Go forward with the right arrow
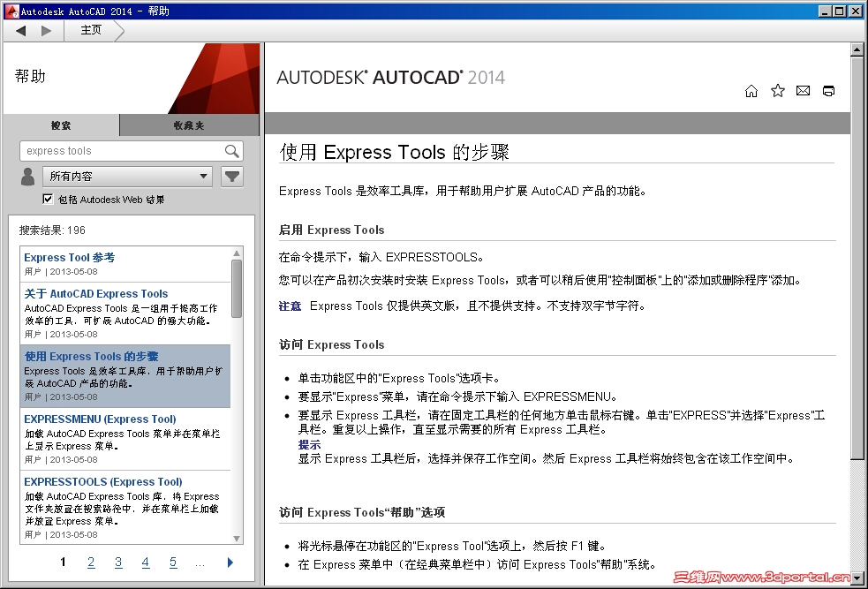 click(47, 30)
